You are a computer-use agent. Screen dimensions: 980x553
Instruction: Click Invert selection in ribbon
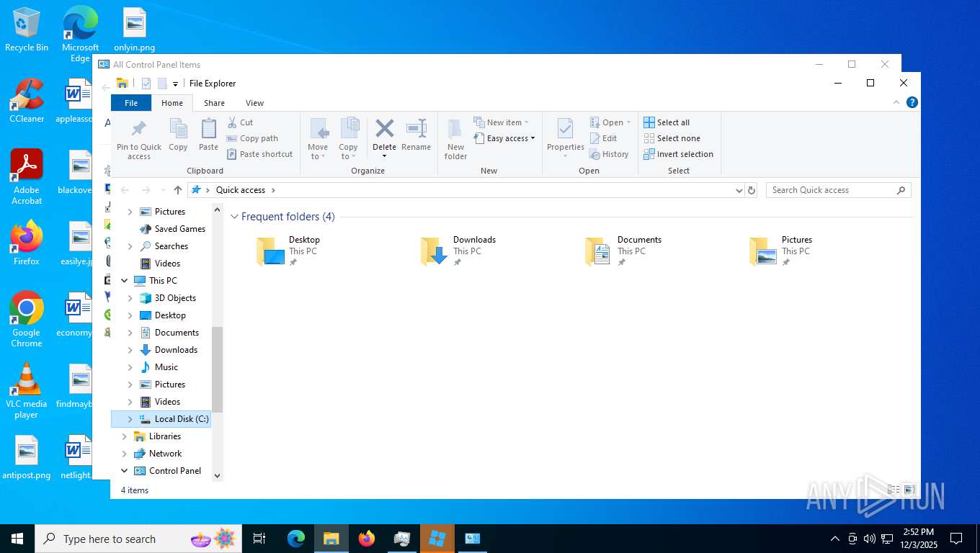(678, 154)
